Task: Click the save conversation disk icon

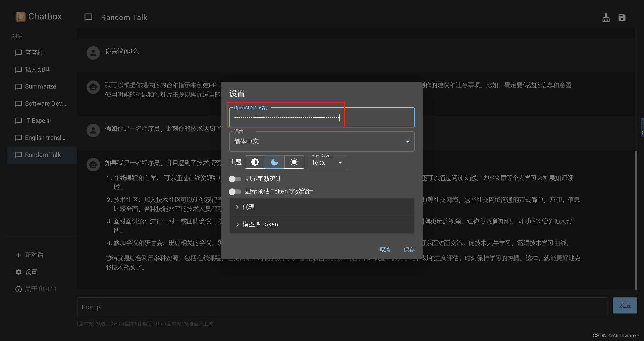Action: (622, 17)
